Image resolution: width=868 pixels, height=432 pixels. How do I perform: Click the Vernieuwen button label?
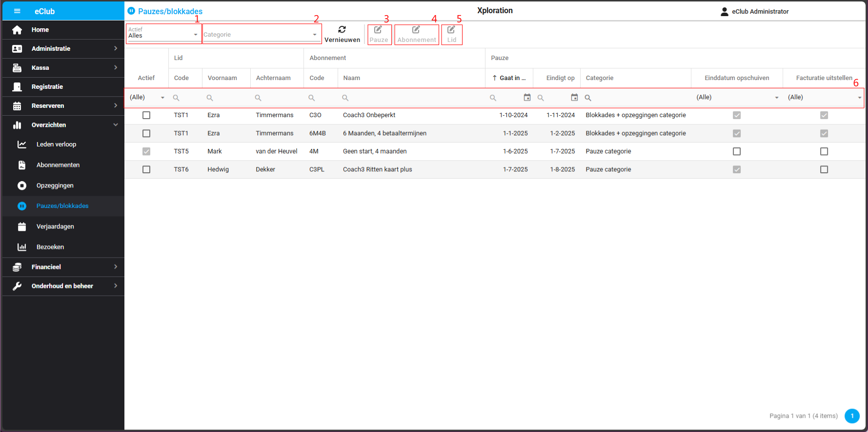(x=342, y=40)
